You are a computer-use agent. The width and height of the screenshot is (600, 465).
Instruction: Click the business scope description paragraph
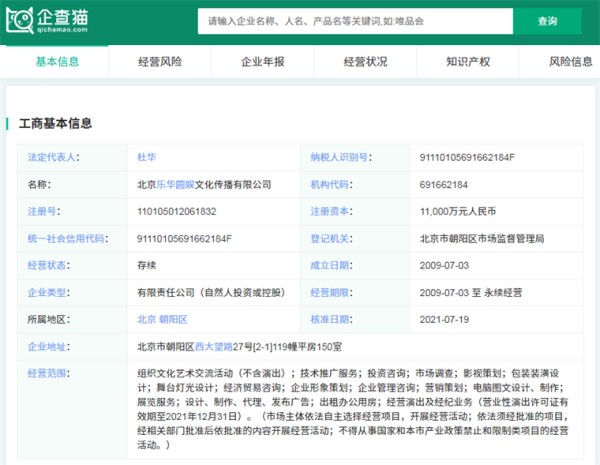click(352, 409)
